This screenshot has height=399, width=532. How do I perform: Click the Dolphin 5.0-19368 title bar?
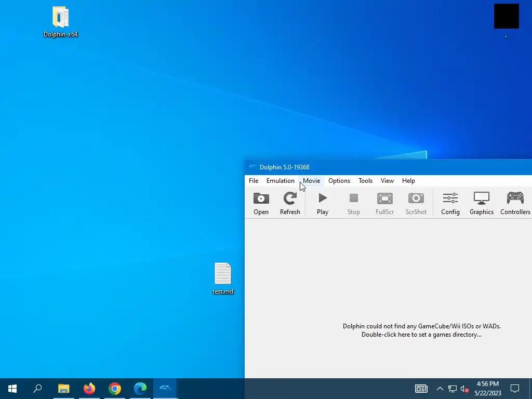point(388,167)
